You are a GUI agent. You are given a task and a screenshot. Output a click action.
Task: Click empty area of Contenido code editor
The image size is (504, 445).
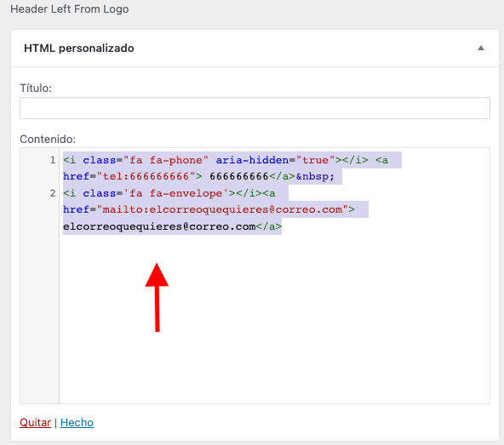tap(274, 318)
